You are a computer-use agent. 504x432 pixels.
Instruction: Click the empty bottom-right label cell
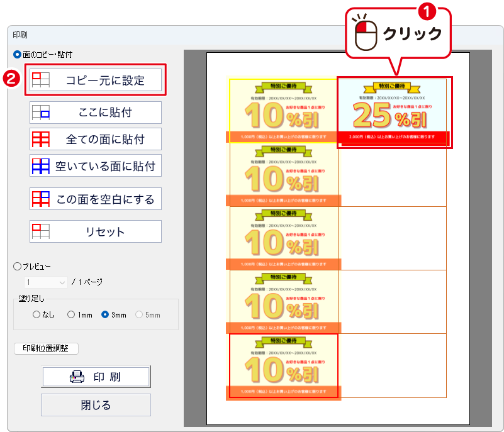393,366
